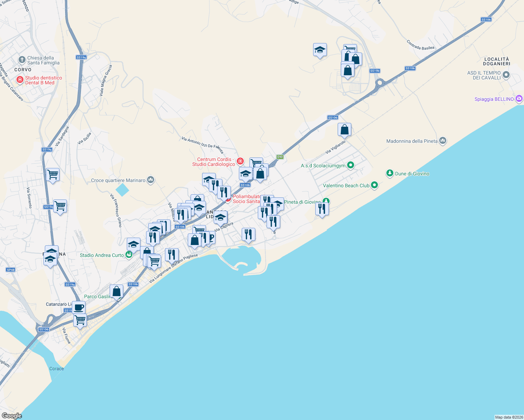Click the Studio dentistico Dental B Med pin
Image resolution: width=524 pixels, height=420 pixels.
[x=20, y=80]
